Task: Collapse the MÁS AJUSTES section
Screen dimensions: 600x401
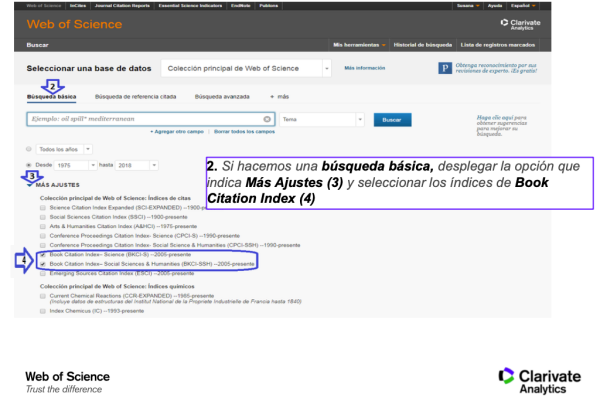Action: pyautogui.click(x=54, y=185)
